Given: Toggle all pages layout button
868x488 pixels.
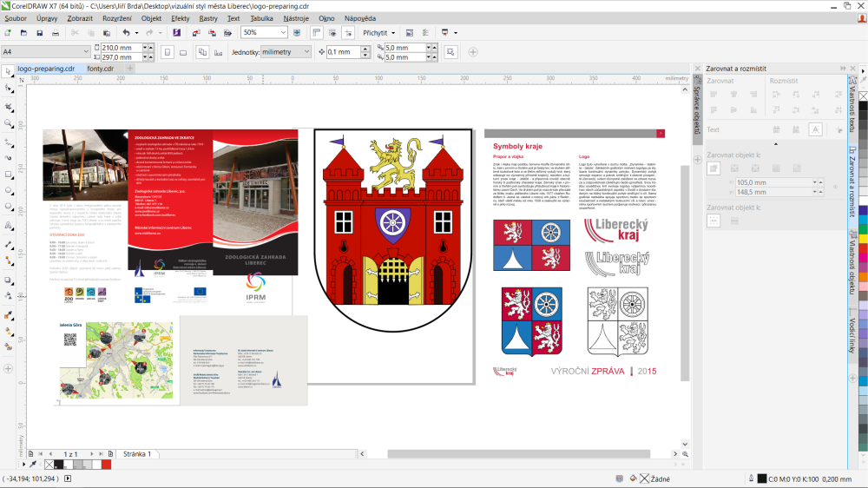Looking at the screenshot, I should pos(202,52).
